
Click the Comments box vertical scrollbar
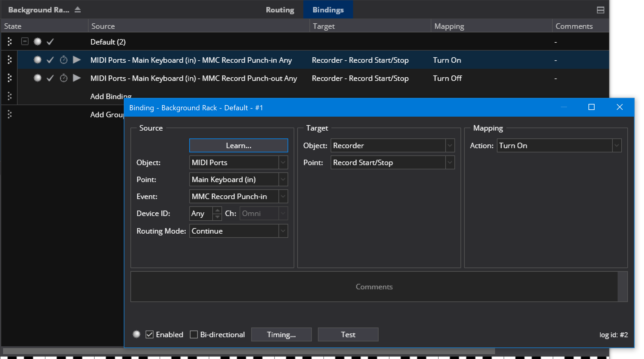[x=622, y=287]
